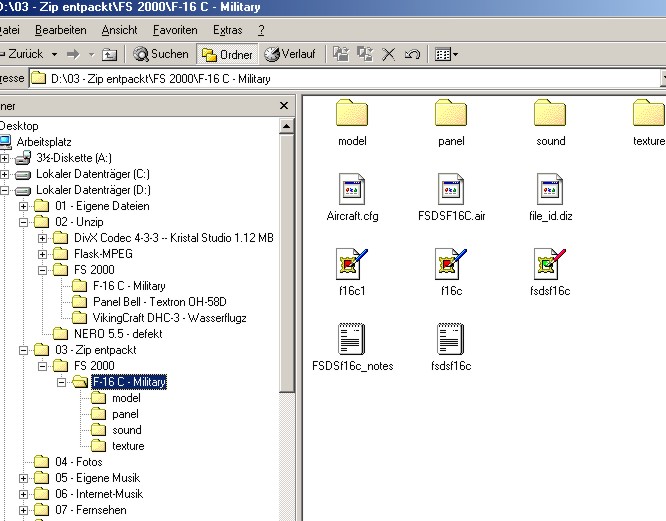Open the Views dropdown toolbar button
Viewport: 666px width, 521px height.
coord(446,54)
